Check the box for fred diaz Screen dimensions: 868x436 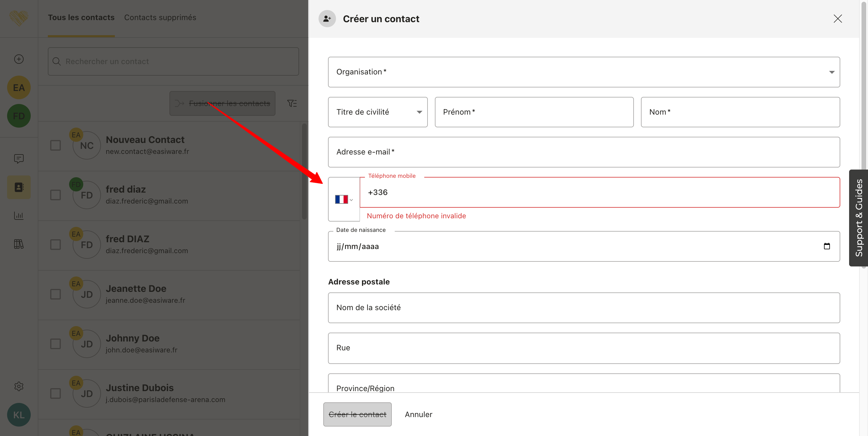pyautogui.click(x=56, y=195)
